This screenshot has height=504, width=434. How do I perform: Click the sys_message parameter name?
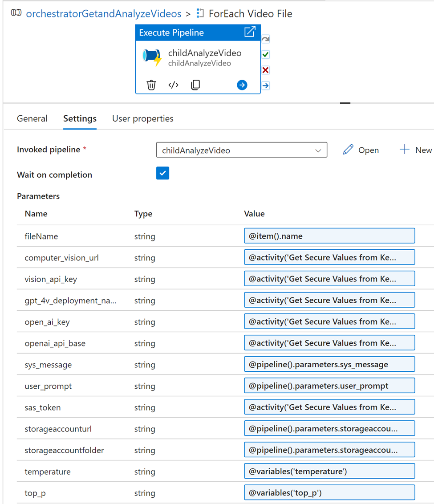[48, 365]
